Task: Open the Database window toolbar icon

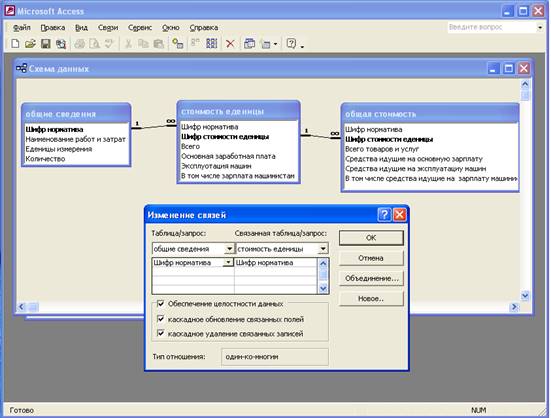Action: pos(249,44)
